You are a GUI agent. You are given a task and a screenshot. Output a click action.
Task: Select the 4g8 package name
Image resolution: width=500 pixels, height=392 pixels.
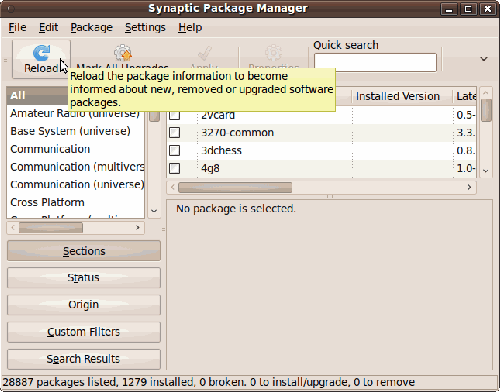210,168
